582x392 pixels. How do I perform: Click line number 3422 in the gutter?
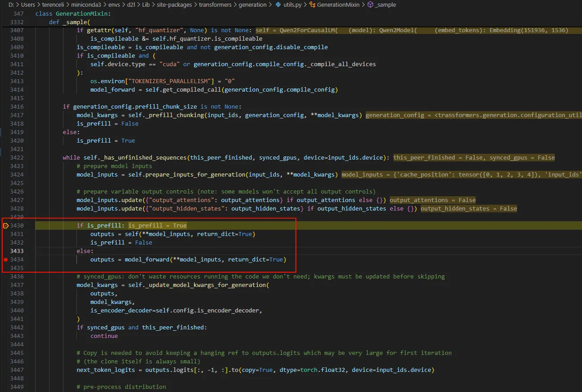tap(17, 158)
